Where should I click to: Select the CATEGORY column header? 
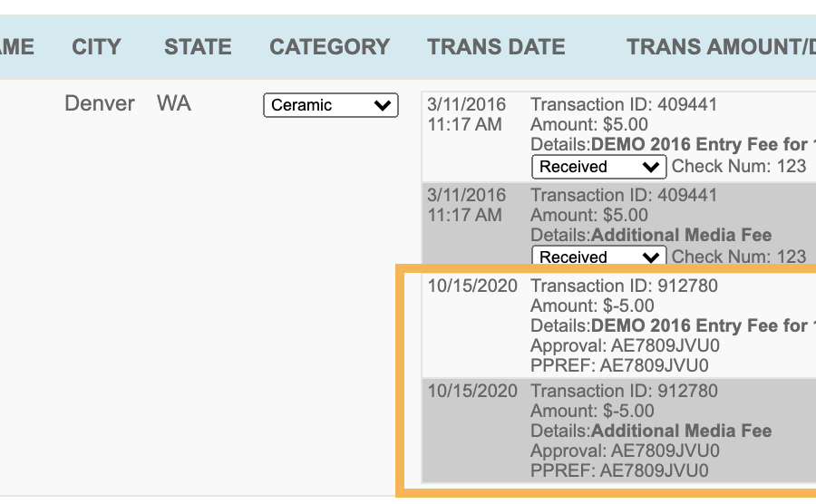[x=329, y=47]
